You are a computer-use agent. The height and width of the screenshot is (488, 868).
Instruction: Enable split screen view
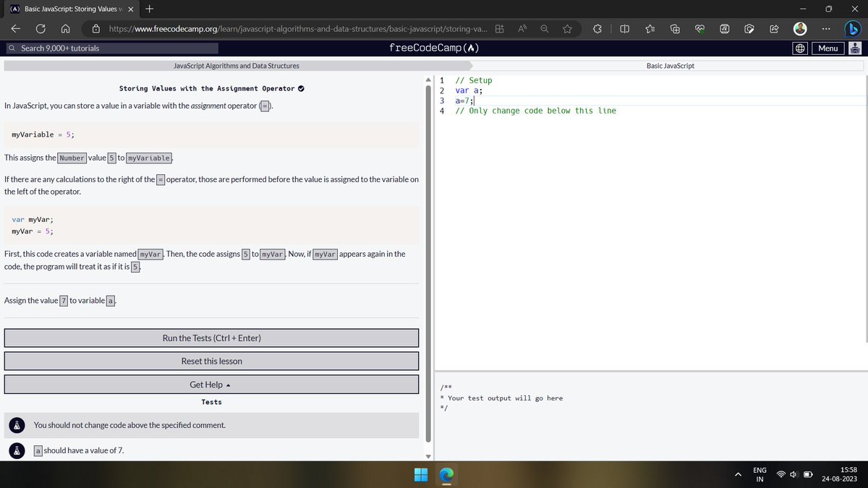pos(625,29)
